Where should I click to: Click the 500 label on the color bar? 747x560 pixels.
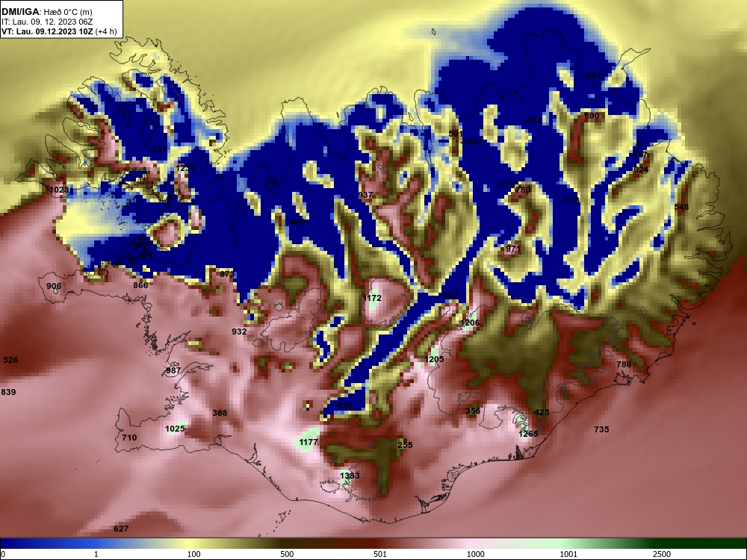tap(287, 554)
